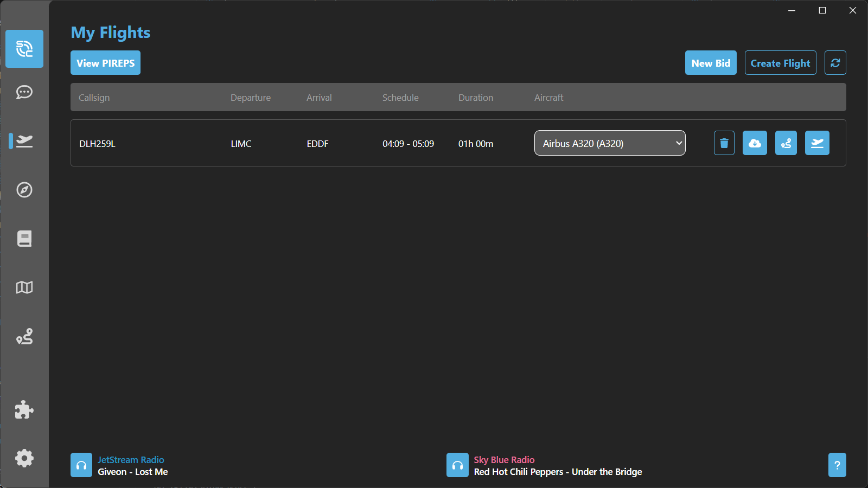Viewport: 868px width, 488px height.
Task: Select the flights plane sidebar icon
Action: click(24, 141)
